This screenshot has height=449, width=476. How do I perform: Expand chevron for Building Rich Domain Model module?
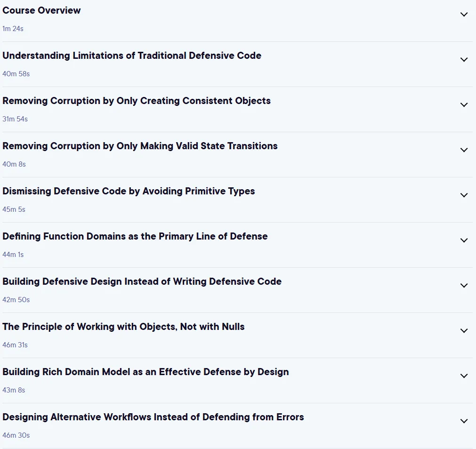464,376
